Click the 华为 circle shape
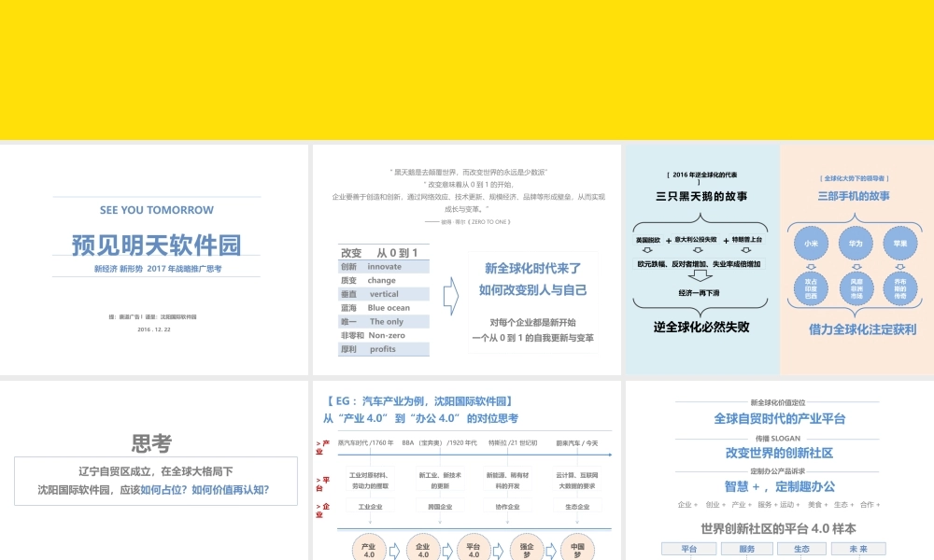The image size is (934, 560). 856,241
